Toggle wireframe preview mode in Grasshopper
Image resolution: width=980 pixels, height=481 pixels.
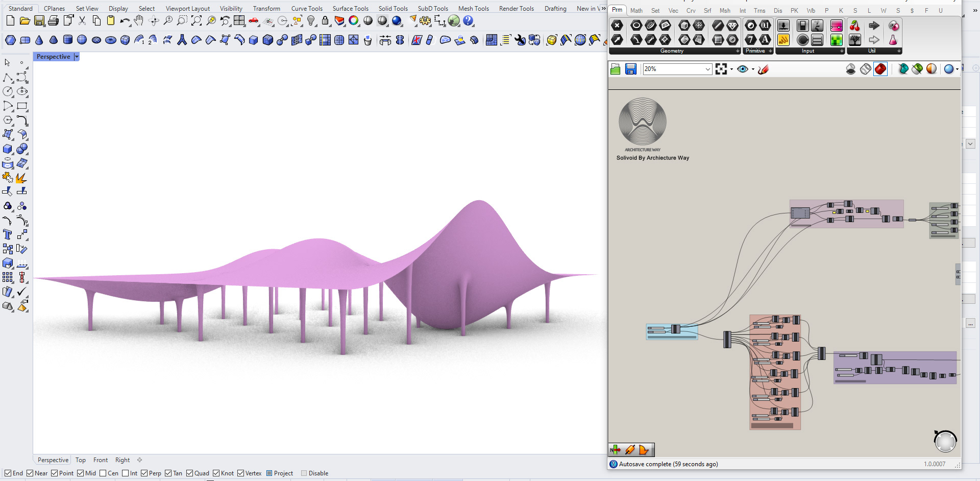865,69
